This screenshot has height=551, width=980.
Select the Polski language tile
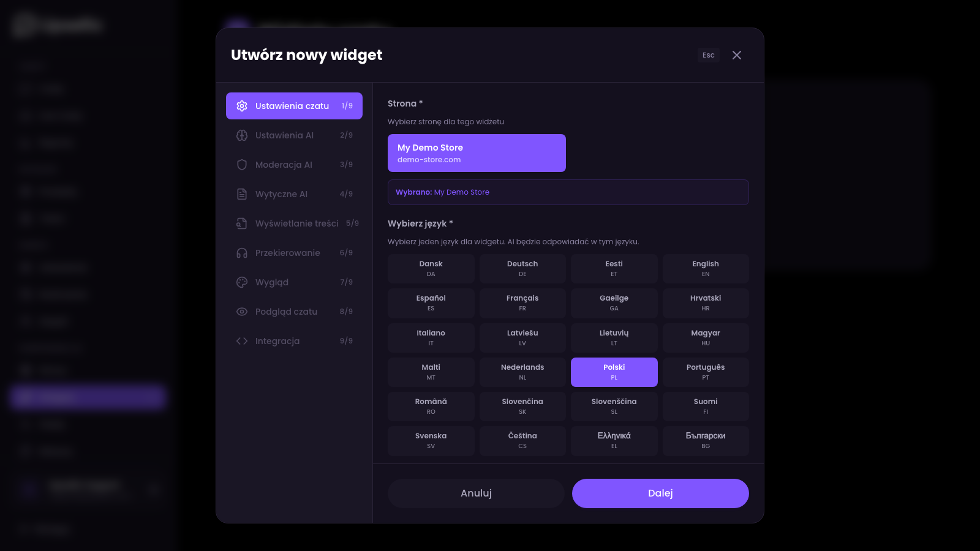[614, 372]
